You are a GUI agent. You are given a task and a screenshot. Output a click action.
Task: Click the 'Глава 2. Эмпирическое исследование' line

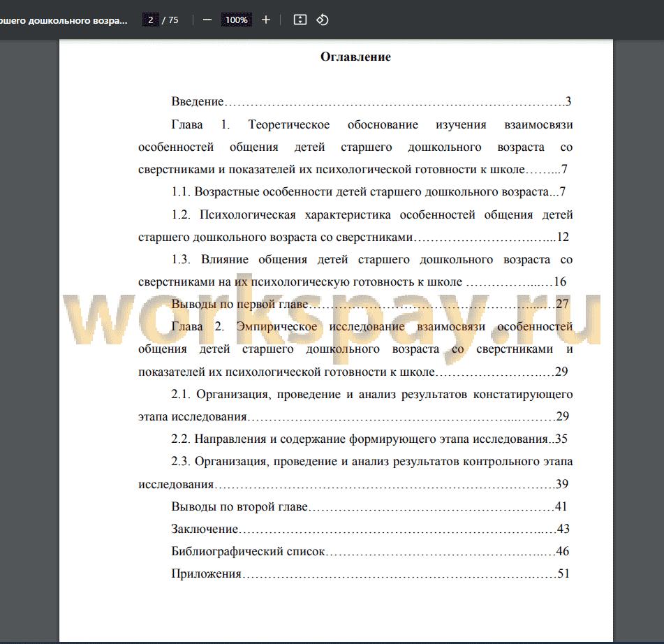pyautogui.click(x=372, y=327)
